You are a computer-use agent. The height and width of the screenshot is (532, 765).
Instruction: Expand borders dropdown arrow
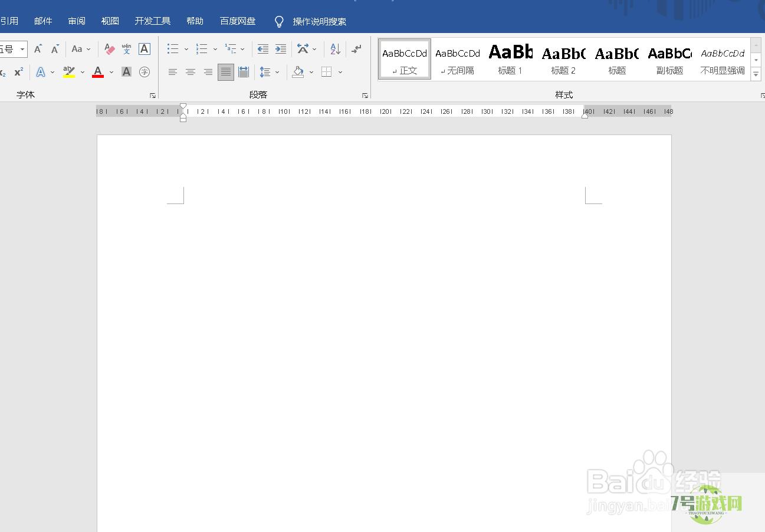click(x=340, y=72)
